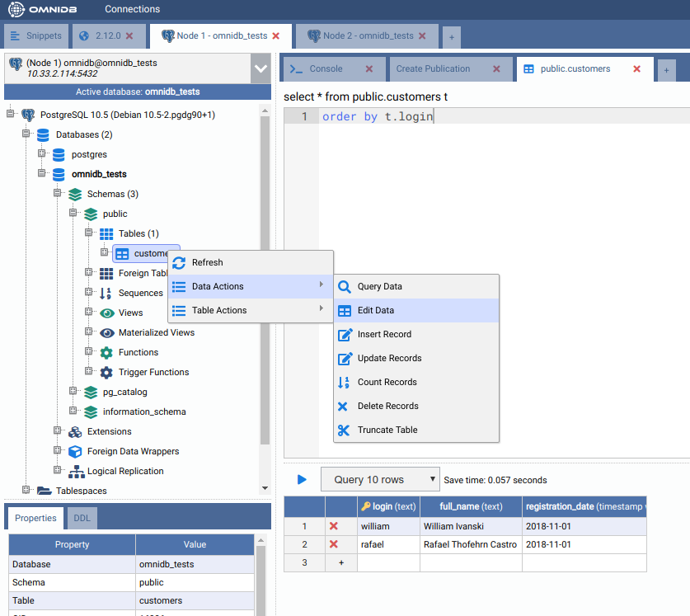Screen dimensions: 690x616
Task: Collapse the Schemas (3) tree node
Action: (x=58, y=194)
